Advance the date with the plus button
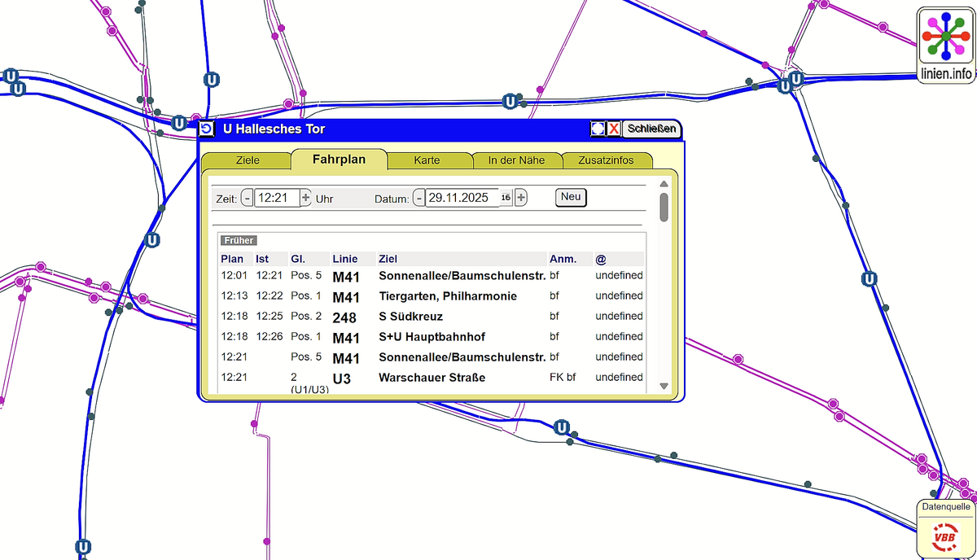 click(x=521, y=198)
